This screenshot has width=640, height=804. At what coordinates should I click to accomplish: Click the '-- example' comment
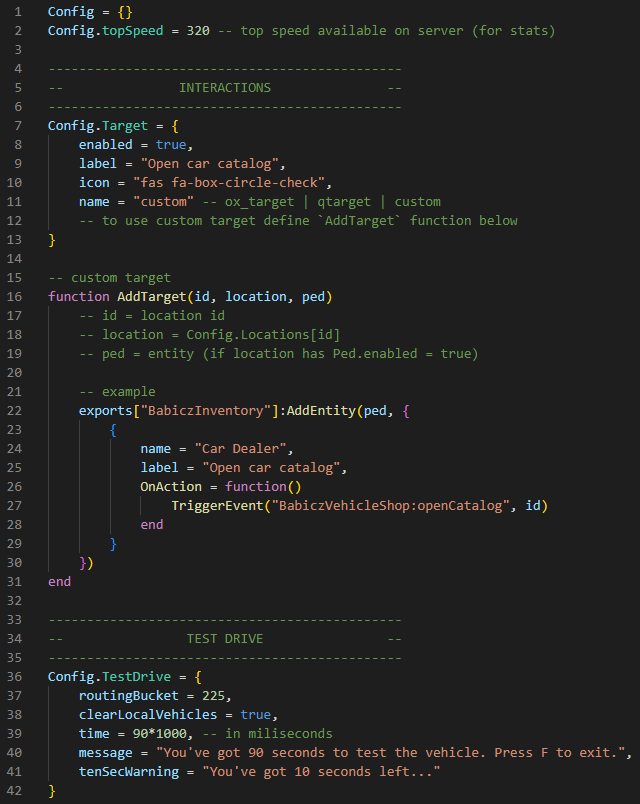117,391
